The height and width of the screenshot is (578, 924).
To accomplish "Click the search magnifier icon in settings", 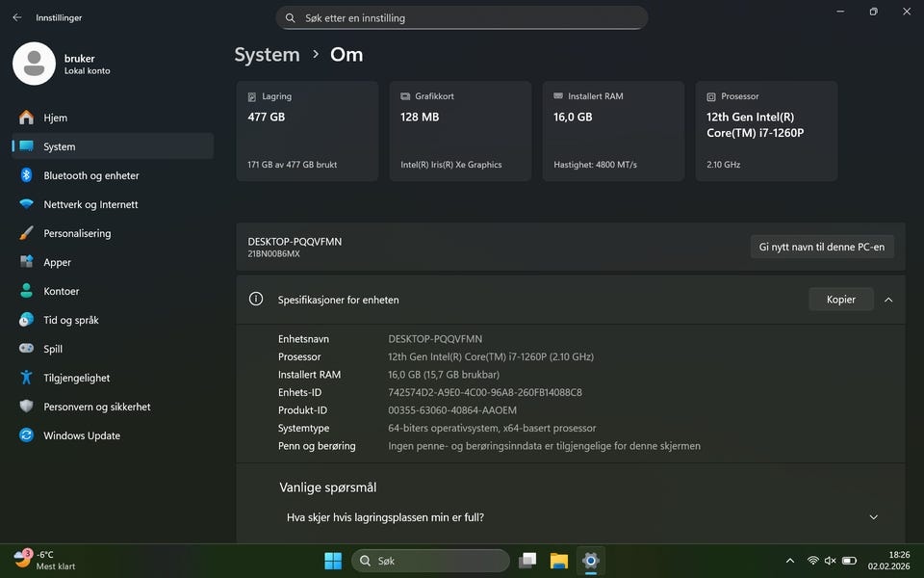I will (x=290, y=18).
